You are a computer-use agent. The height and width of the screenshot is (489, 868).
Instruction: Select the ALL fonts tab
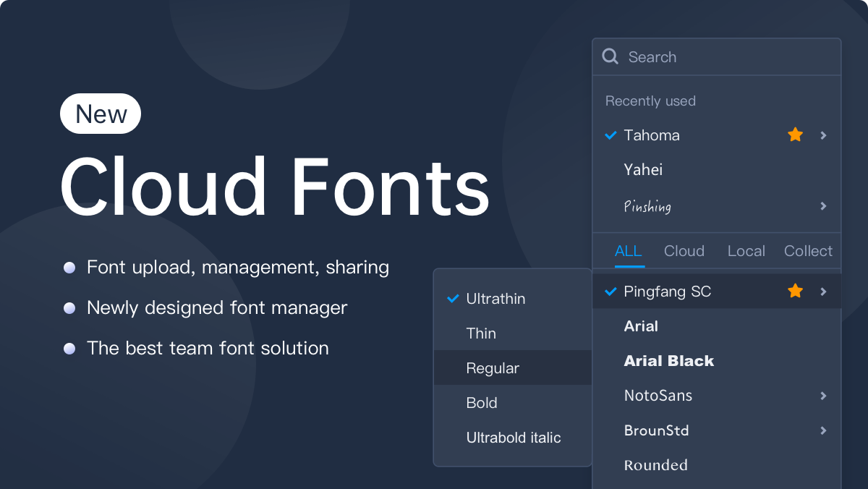pos(628,251)
